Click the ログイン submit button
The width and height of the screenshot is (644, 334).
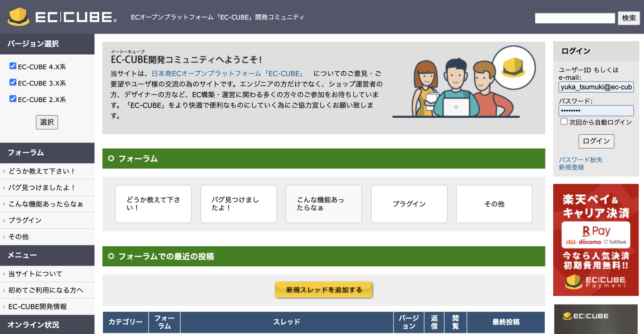[x=596, y=141]
